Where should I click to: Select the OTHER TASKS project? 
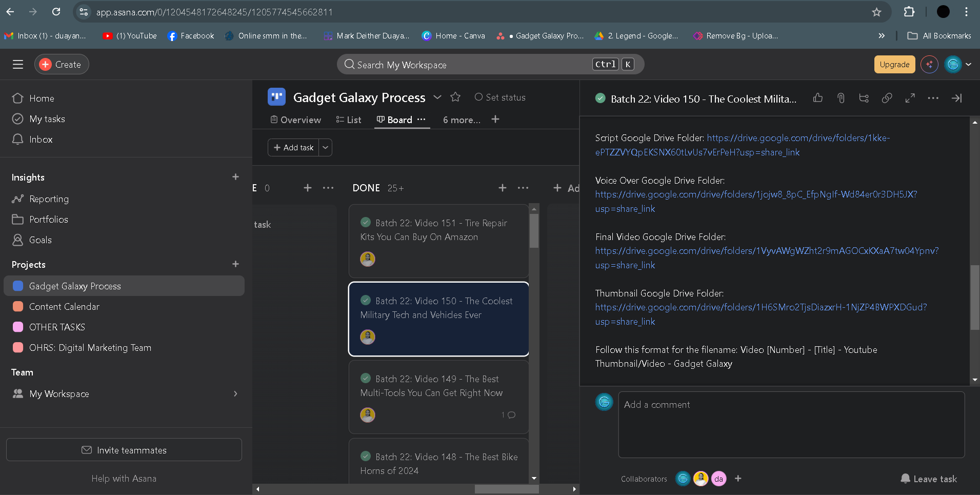point(124,327)
